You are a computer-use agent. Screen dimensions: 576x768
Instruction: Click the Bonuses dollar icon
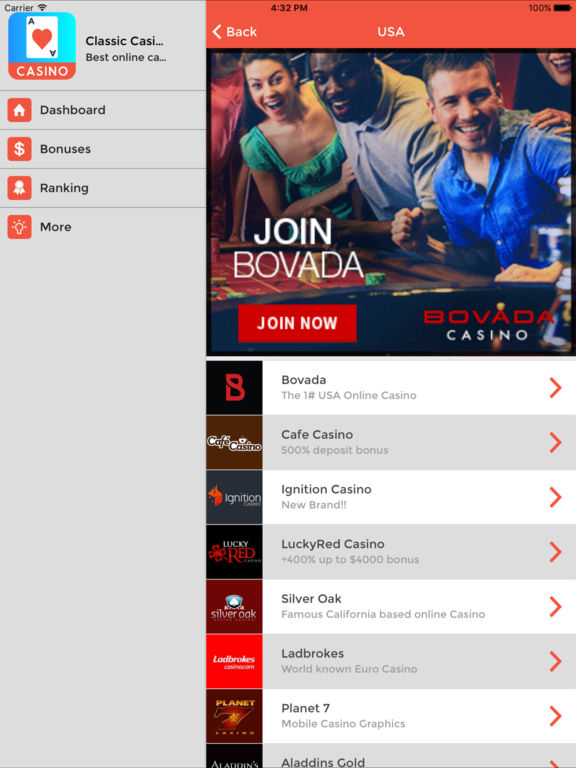(x=20, y=149)
